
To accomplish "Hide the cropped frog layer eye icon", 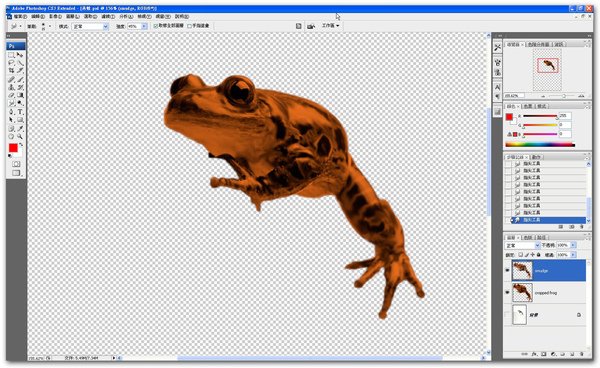I will point(507,292).
